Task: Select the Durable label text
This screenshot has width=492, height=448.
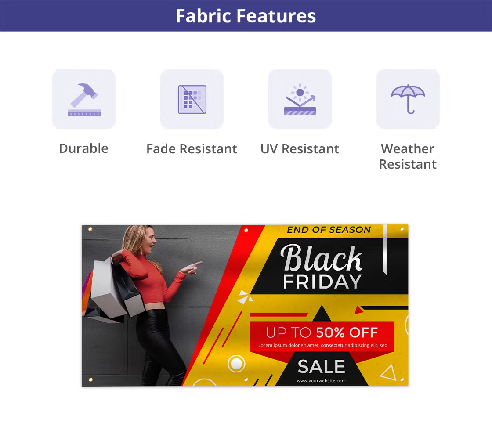Action: [x=83, y=148]
